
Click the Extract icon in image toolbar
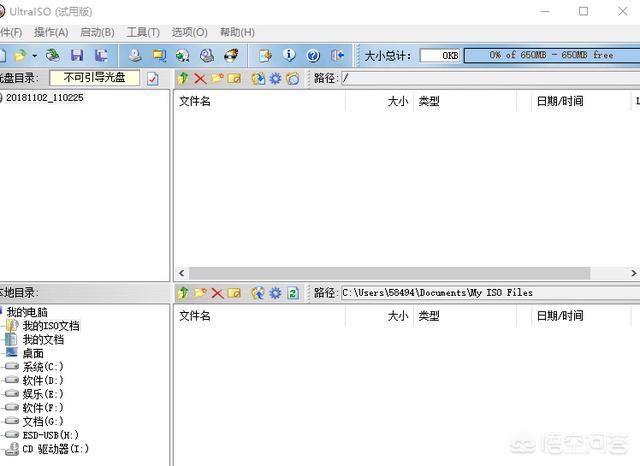(258, 78)
